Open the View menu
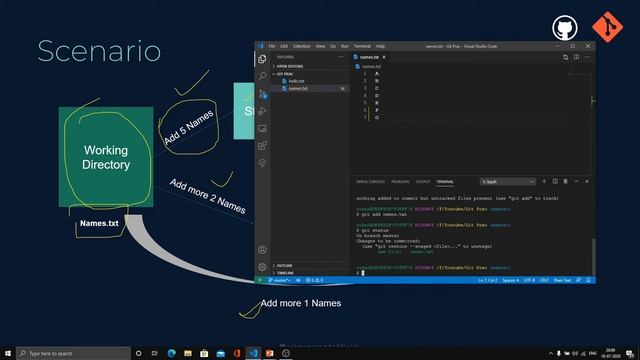The image size is (640, 360). click(320, 46)
